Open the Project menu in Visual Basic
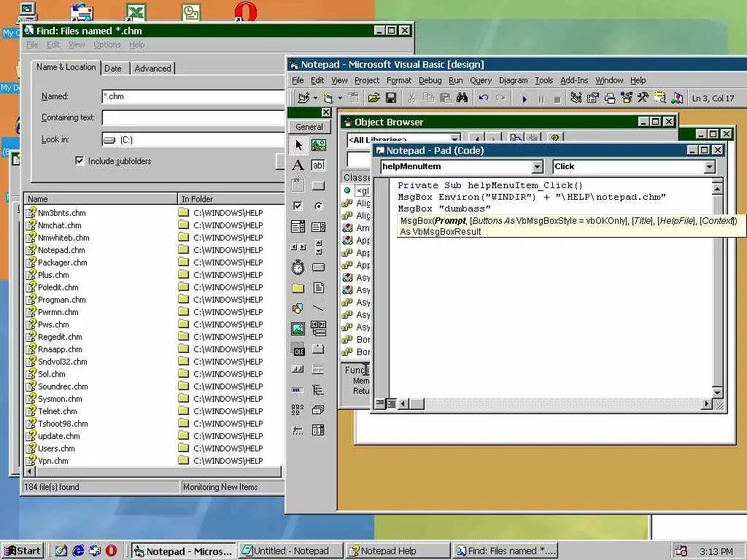This screenshot has width=747, height=560. 367,80
